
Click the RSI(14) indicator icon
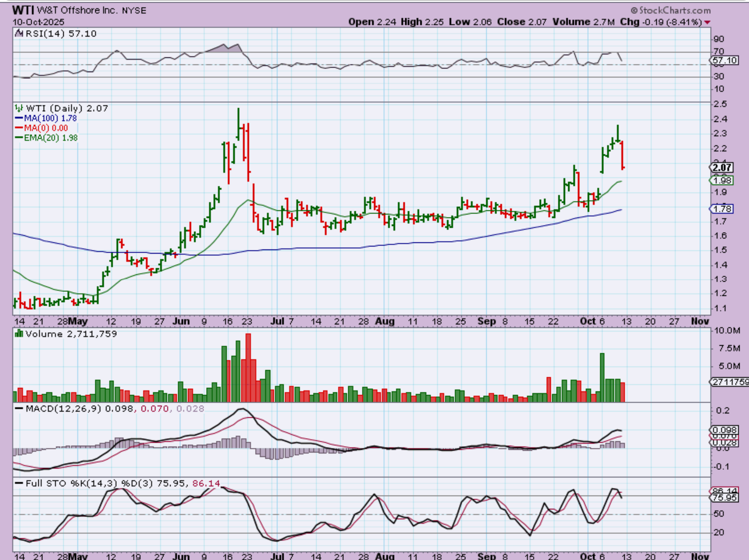[19, 34]
